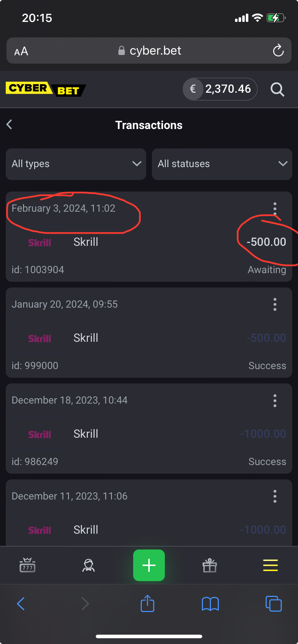Open options for December 18 transaction
Viewport: 298px width, 644px height.
275,400
